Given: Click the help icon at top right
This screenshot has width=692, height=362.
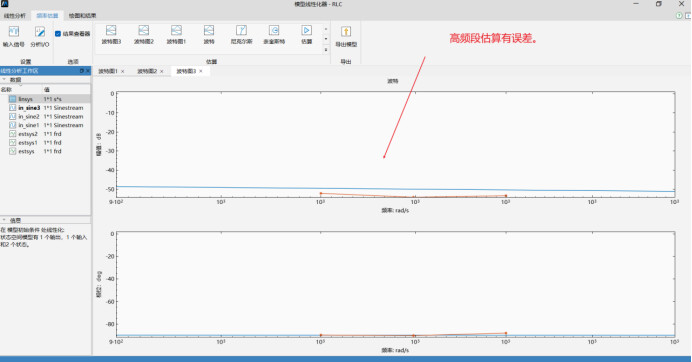Looking at the screenshot, I should coord(679,15).
